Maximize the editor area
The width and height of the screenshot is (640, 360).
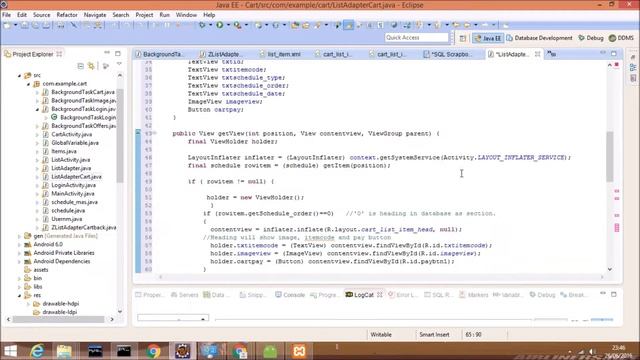614,53
